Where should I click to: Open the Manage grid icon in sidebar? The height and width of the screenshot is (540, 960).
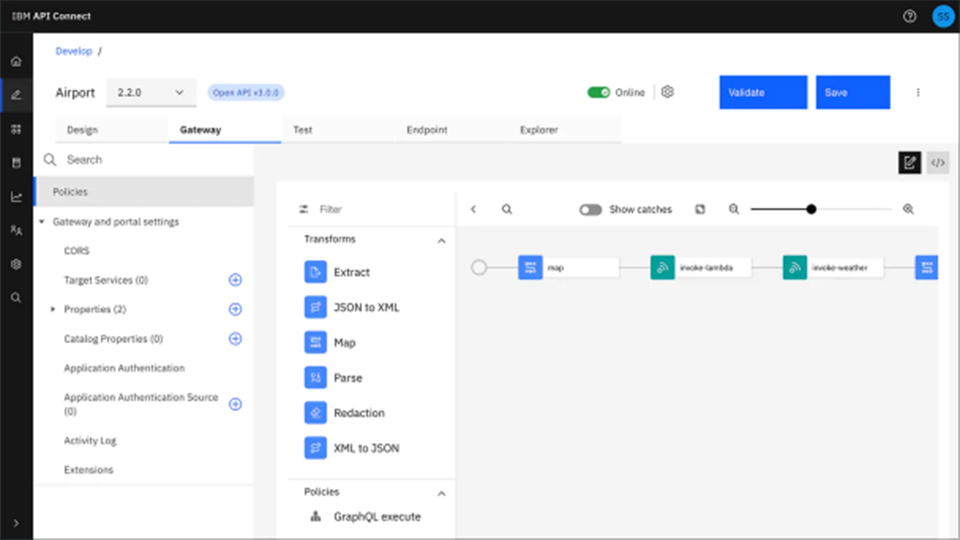17,129
